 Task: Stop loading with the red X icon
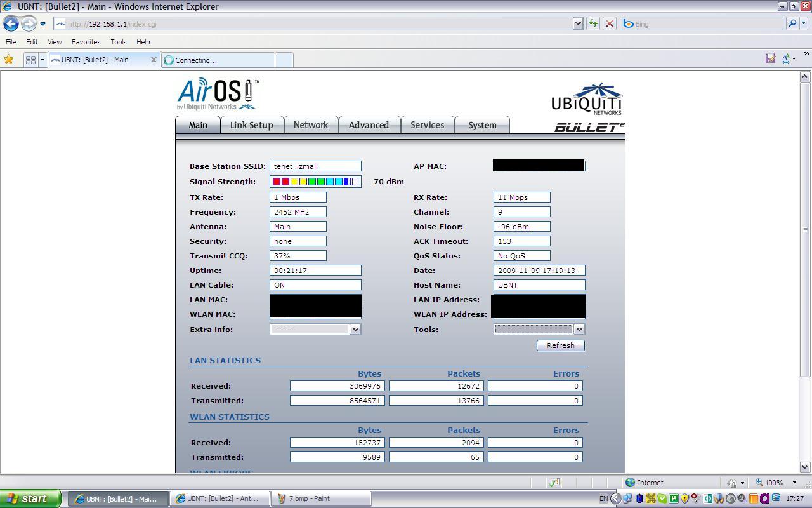[x=610, y=24]
